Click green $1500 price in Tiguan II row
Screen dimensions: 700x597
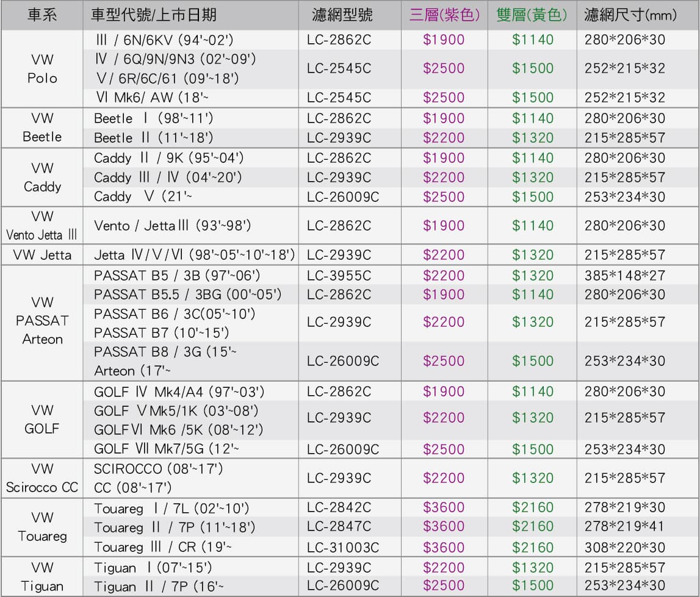click(533, 585)
